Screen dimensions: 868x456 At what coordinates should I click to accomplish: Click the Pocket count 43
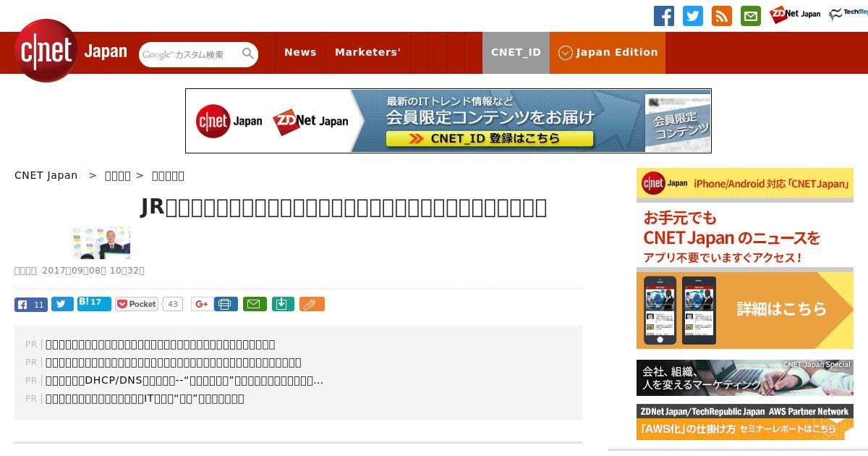pos(172,304)
